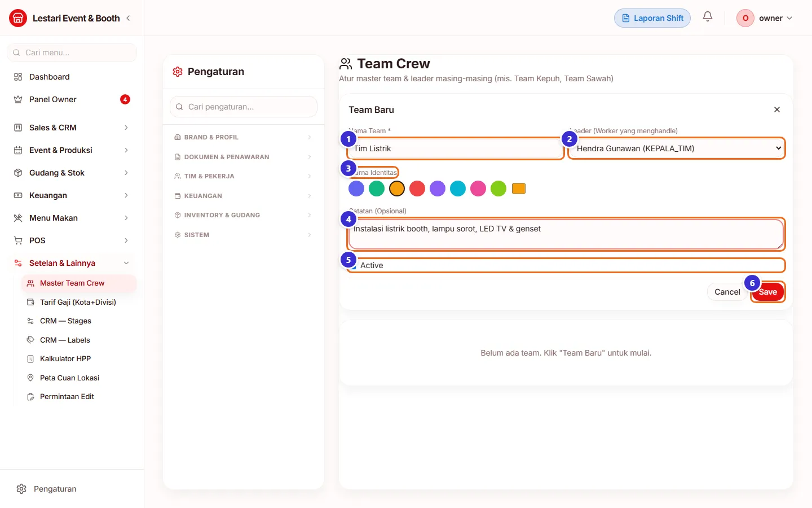The height and width of the screenshot is (508, 812).
Task: Click the gear icon beside bottom Pengaturan
Action: (21, 489)
